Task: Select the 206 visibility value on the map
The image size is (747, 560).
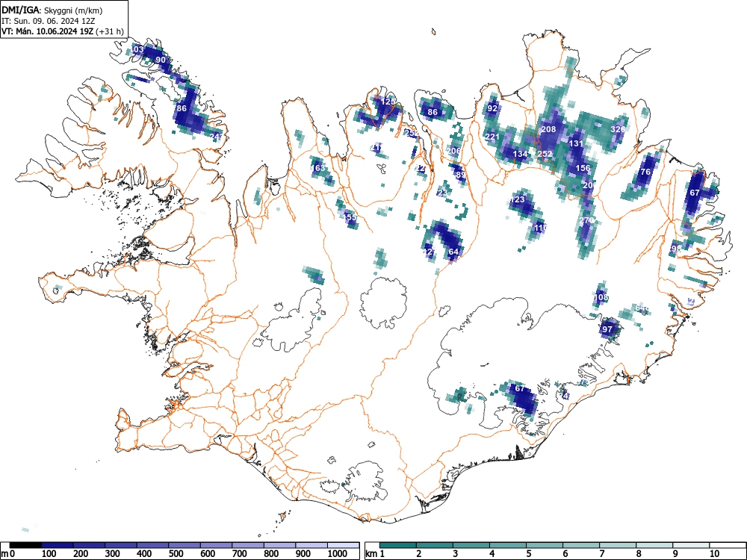Action: pyautogui.click(x=454, y=151)
